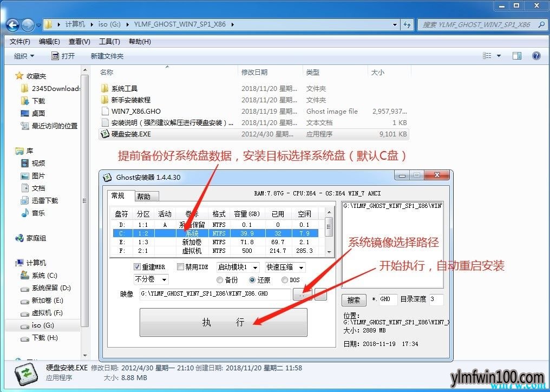
Task: Expand the address bar history dropdown
Action: pyautogui.click(x=395, y=24)
